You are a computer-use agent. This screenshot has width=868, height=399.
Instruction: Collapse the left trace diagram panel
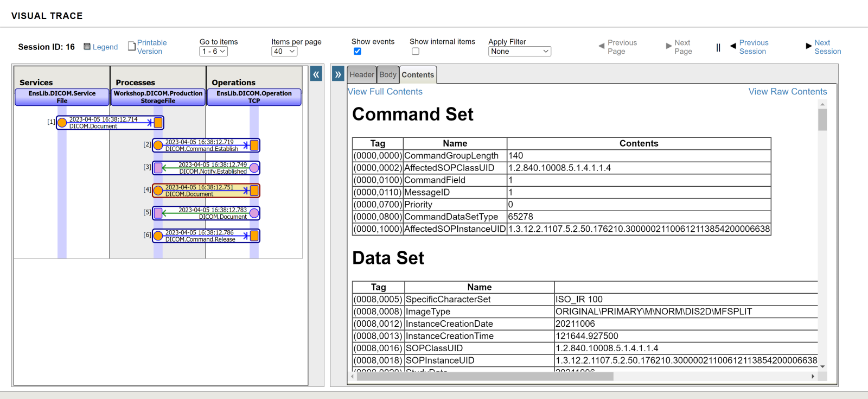316,74
